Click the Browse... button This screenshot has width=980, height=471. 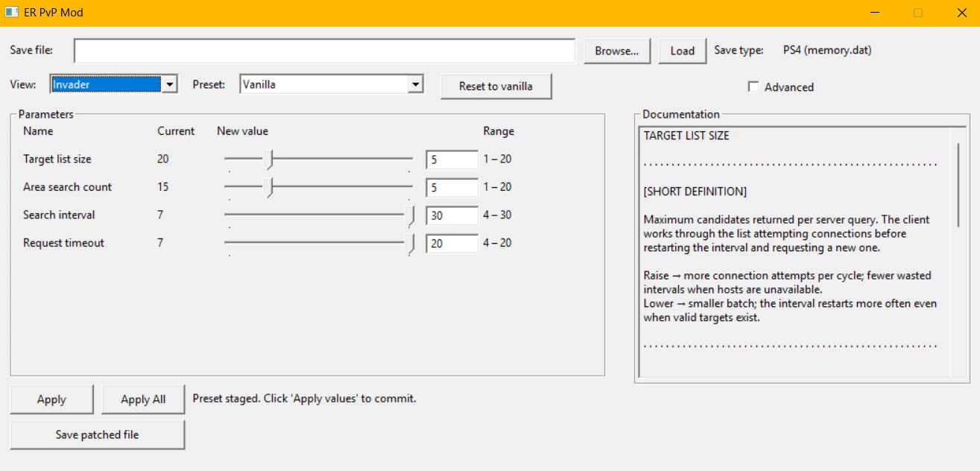click(x=617, y=51)
